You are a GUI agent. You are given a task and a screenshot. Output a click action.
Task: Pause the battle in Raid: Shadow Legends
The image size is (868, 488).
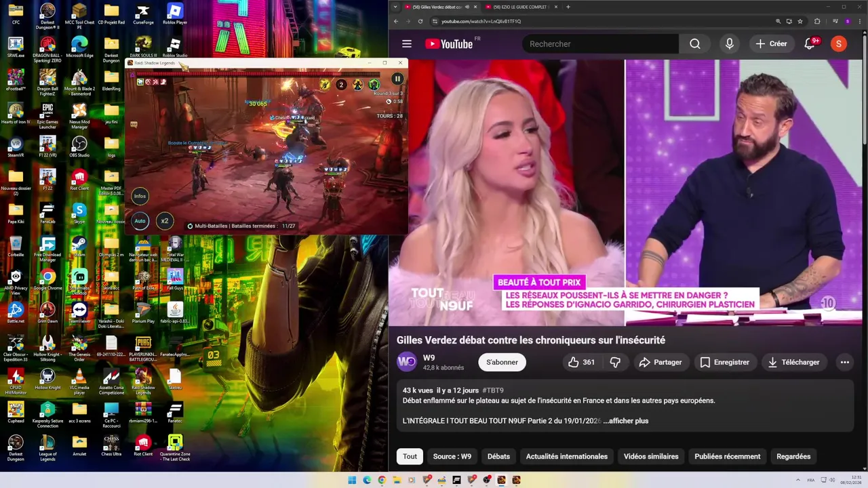[397, 79]
